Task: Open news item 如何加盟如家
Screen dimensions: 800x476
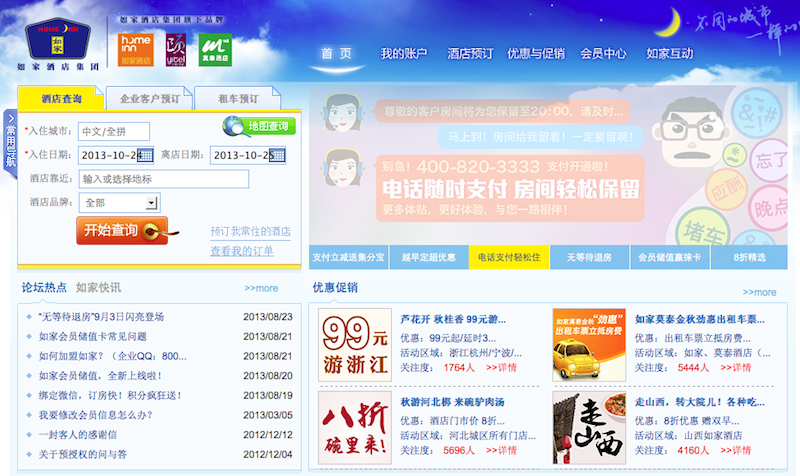Action: click(113, 356)
